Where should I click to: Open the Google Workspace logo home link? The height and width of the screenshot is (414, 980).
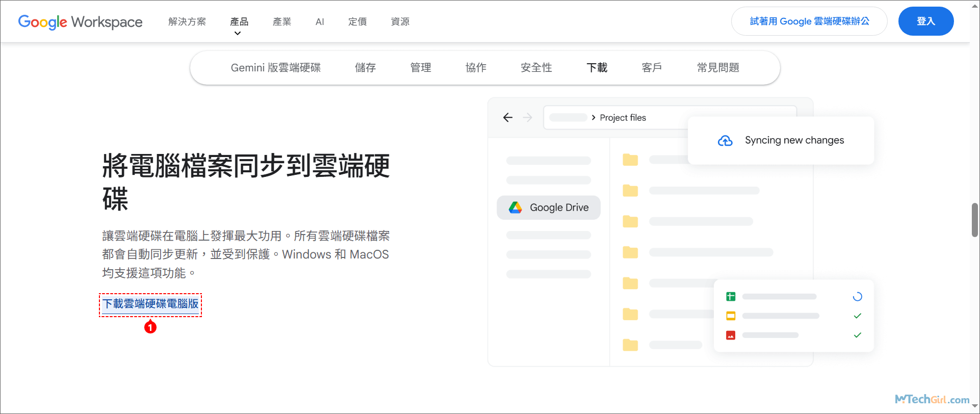[x=80, y=22]
